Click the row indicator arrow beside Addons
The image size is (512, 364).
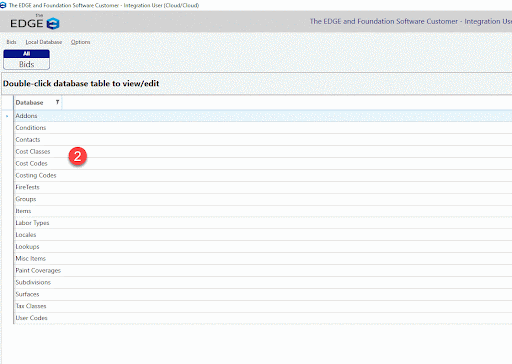click(x=7, y=116)
